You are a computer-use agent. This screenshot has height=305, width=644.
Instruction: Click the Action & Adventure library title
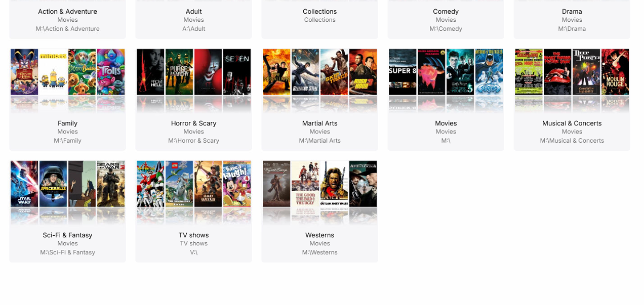pos(67,11)
